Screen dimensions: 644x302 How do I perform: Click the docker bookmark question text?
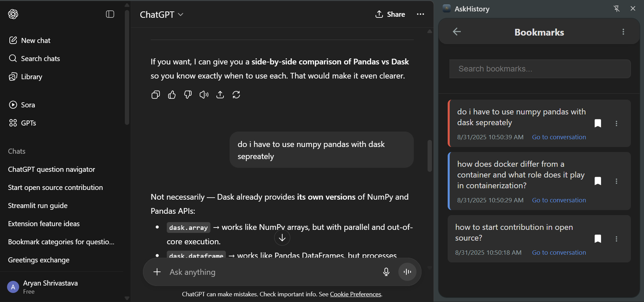pos(521,175)
